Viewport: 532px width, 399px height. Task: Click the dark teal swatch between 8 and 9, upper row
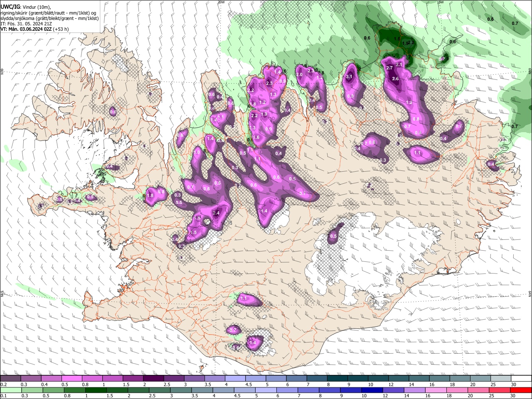tap(337, 379)
